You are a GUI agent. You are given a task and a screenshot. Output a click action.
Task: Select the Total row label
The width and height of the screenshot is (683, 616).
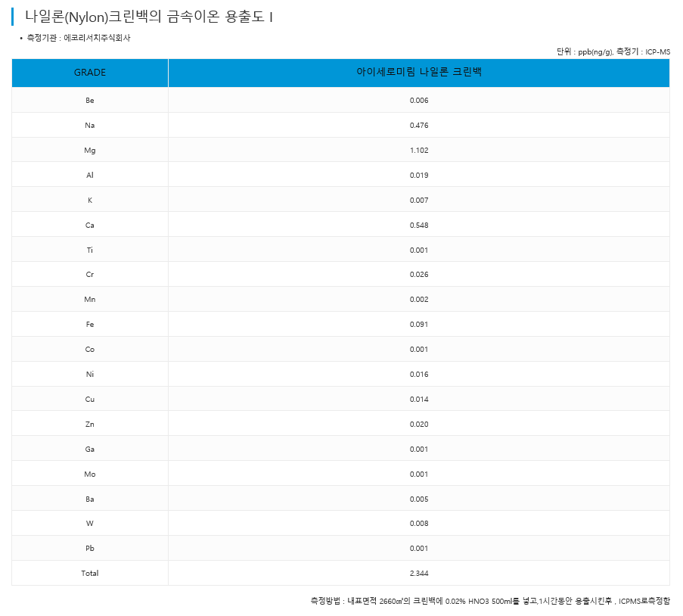coord(90,574)
